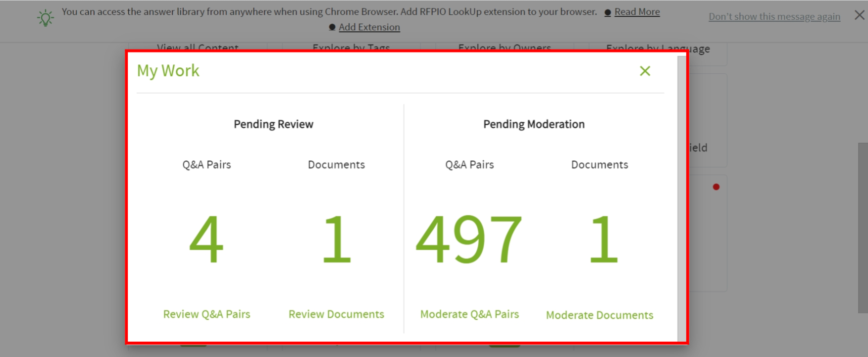Click the 4 pending review Q&A count
The height and width of the screenshot is (357, 868).
coord(206,239)
